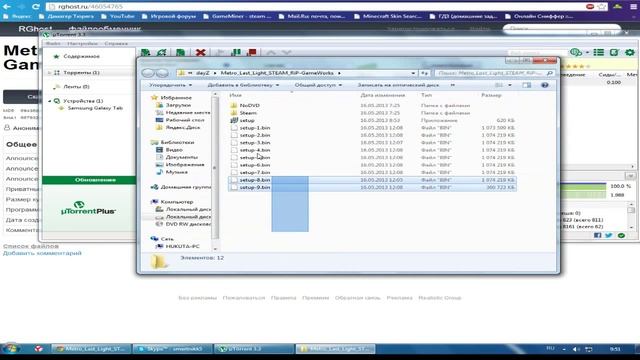Viewport: 640px width, 360px height.
Task: Click Add Torrent icon in uTorrent toolbar
Action: (145, 52)
